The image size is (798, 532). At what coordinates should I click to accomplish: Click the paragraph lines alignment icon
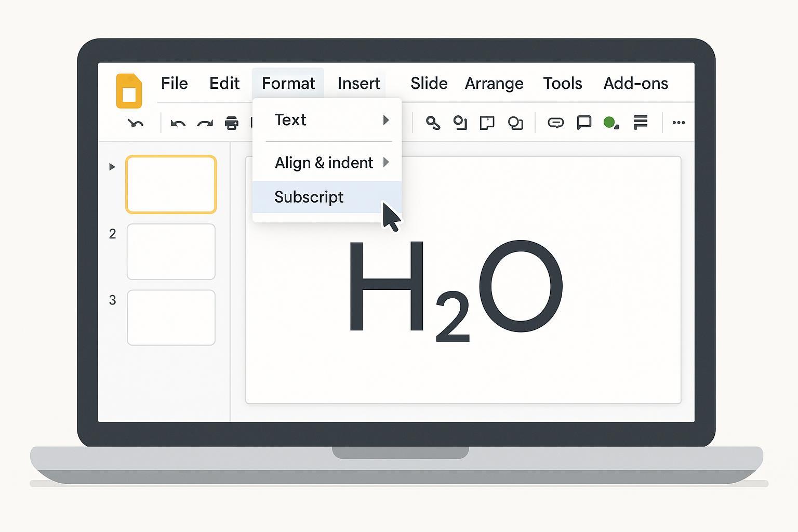click(641, 123)
